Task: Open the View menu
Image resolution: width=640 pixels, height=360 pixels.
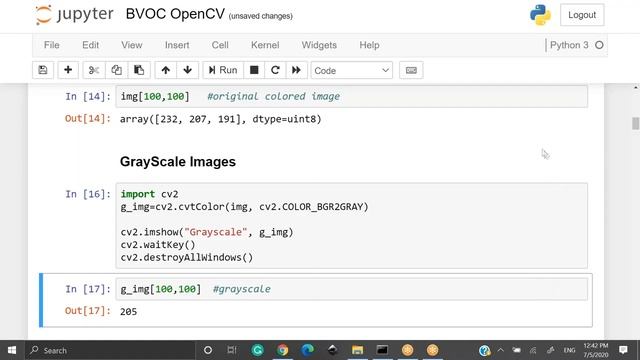Action: (131, 45)
